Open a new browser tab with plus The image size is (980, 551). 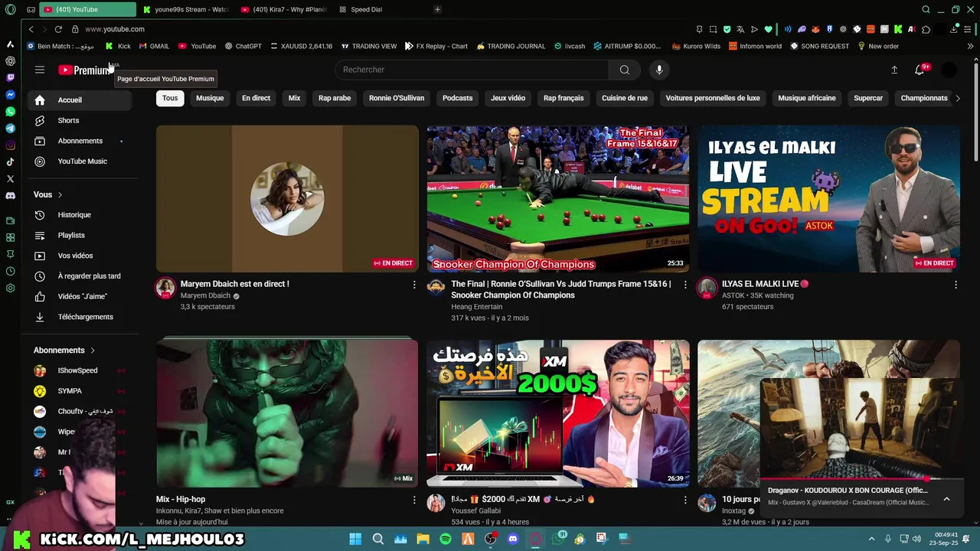pos(437,9)
